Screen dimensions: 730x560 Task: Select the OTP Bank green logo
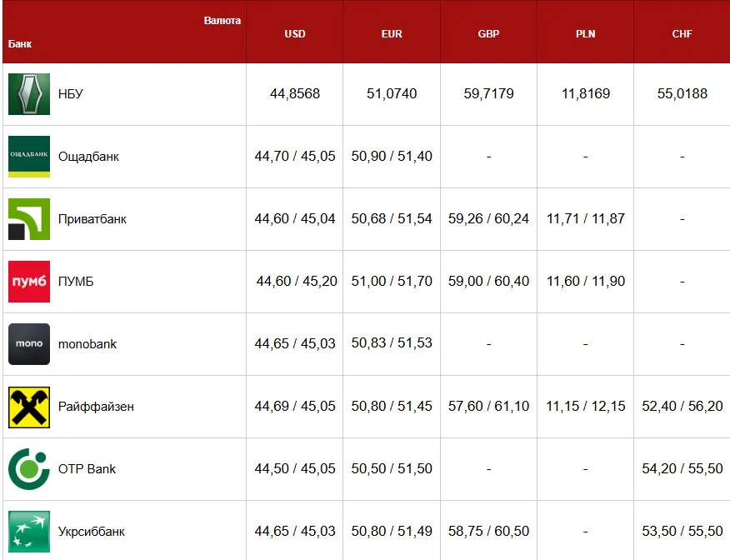[29, 469]
